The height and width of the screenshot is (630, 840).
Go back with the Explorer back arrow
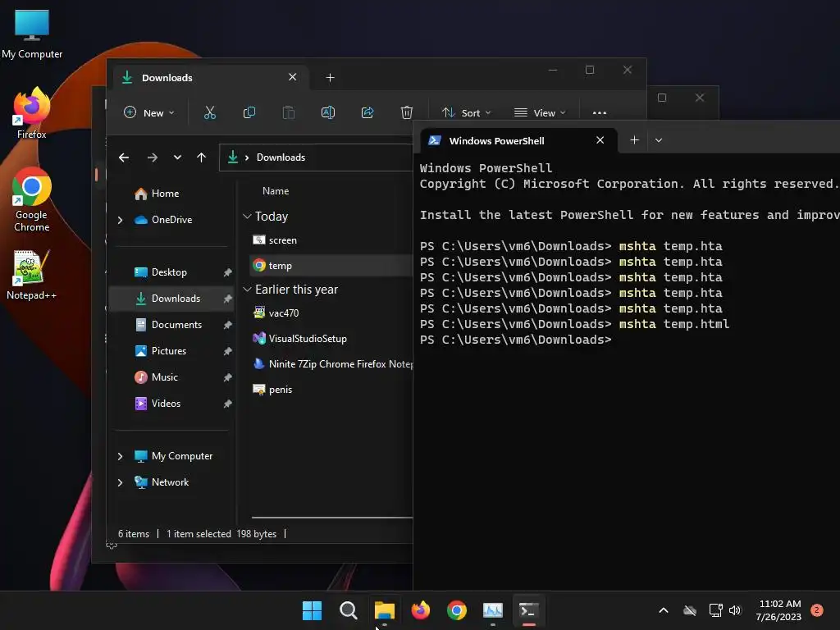point(124,157)
